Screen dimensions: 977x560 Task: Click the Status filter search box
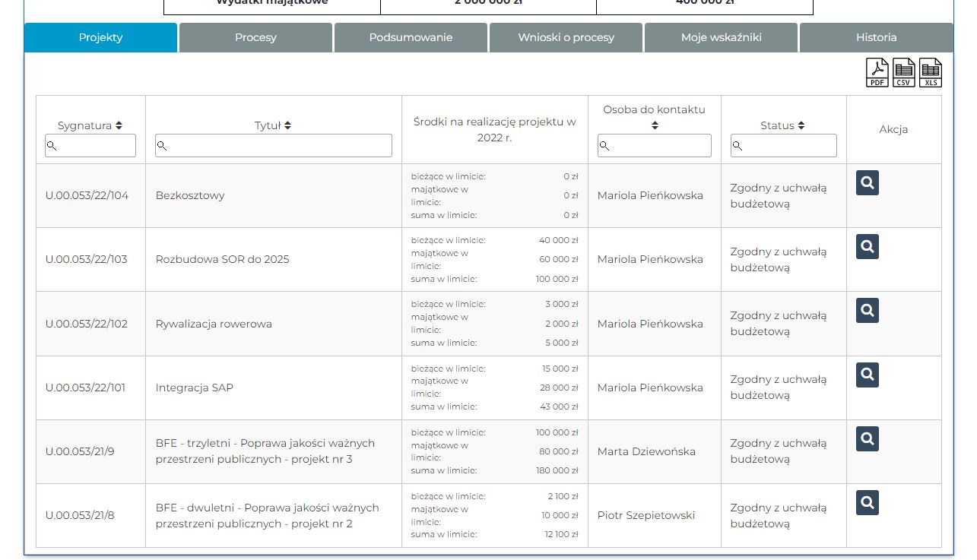[784, 146]
